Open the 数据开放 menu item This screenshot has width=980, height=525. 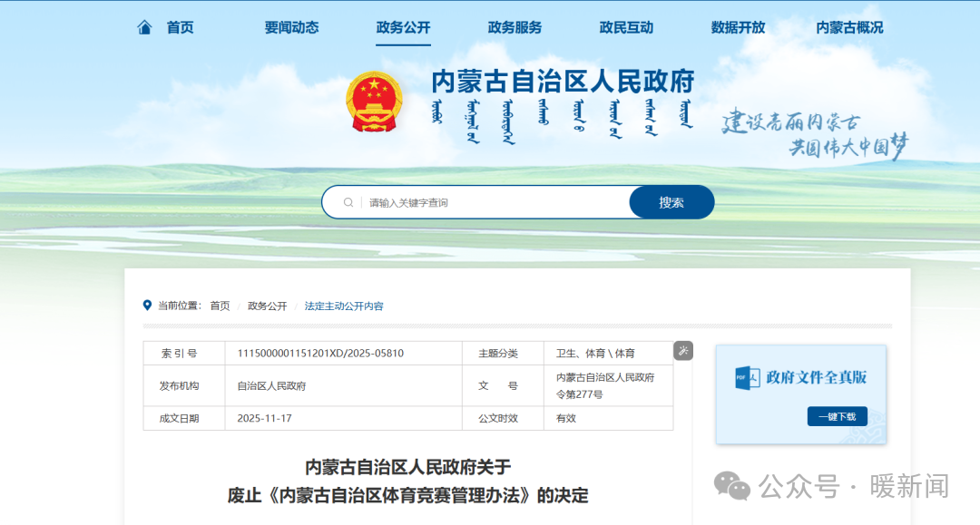click(x=738, y=27)
